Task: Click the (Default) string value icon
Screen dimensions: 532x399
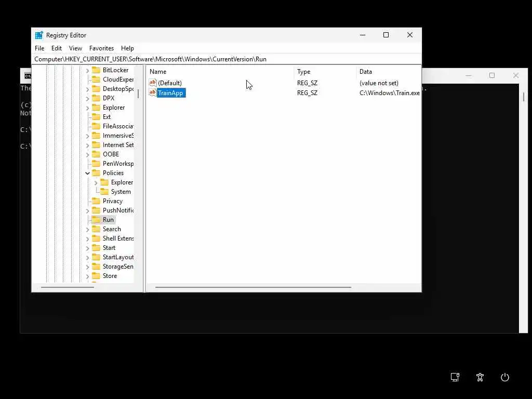Action: [x=153, y=83]
